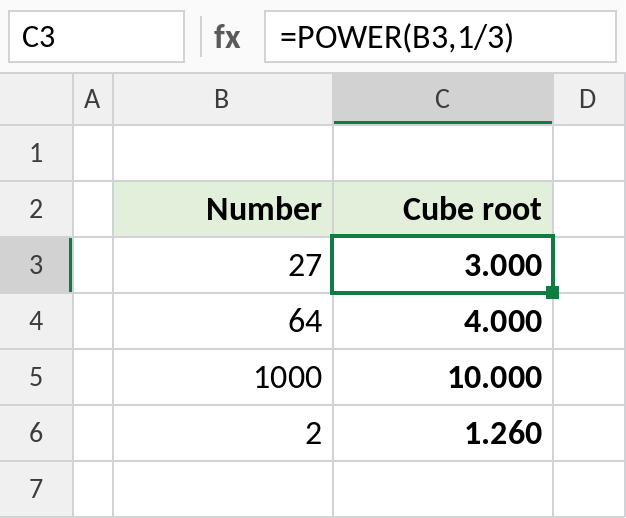Select empty cell D4

tap(589, 321)
